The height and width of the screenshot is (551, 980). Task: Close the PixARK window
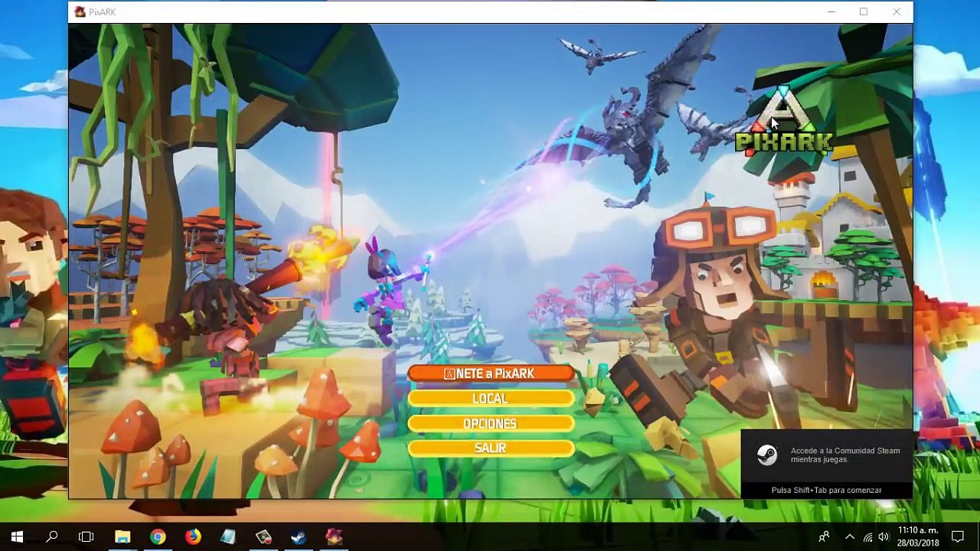coord(897,11)
